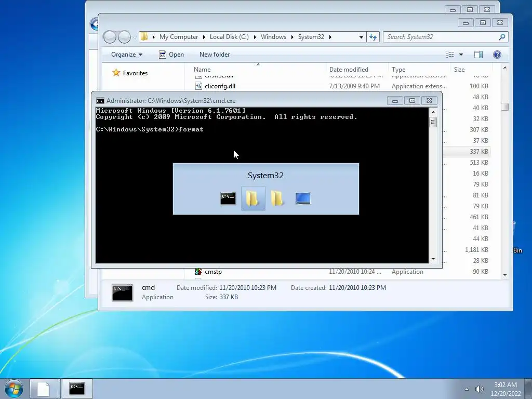
Task: Click blank document icon on taskbar
Action: pos(44,389)
